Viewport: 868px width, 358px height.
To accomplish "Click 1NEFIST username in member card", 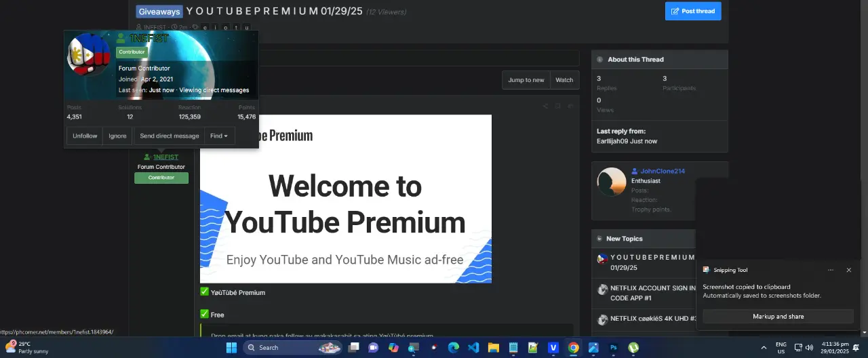I will tap(149, 39).
